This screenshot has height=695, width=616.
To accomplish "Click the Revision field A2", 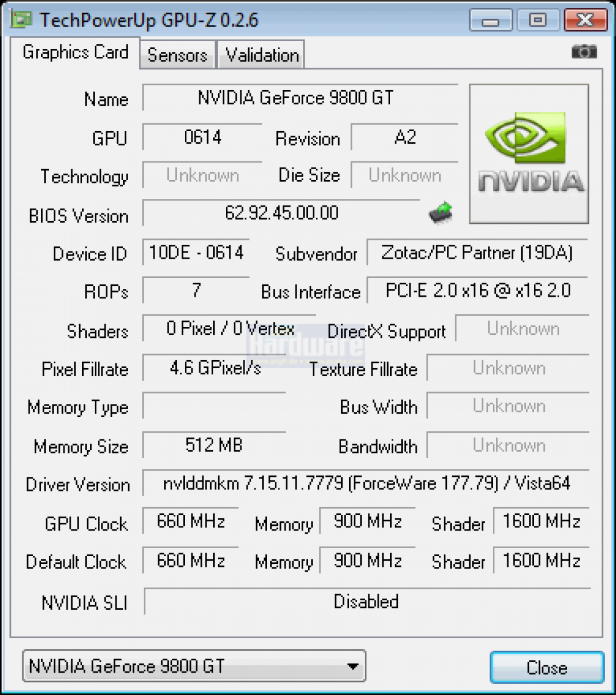I will (404, 137).
